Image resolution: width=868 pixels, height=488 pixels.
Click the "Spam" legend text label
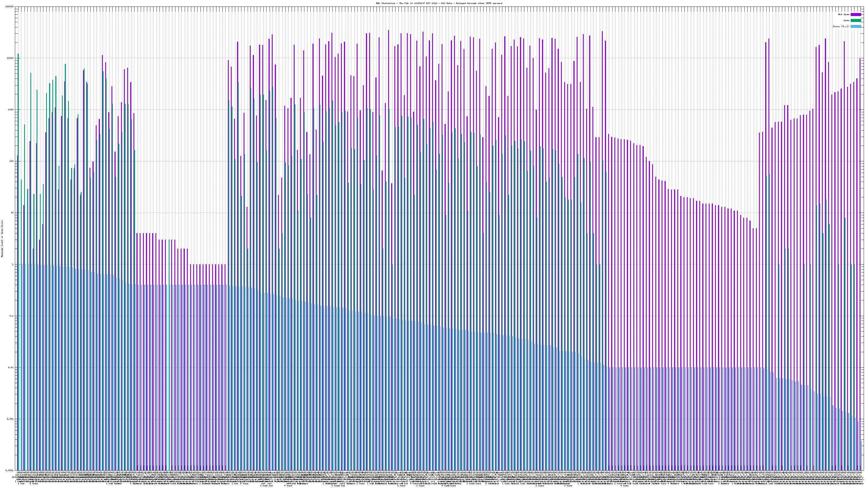[x=846, y=21]
